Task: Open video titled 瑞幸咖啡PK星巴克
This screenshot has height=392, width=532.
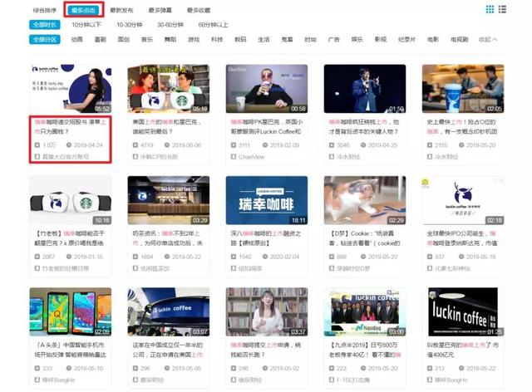Action: pos(266,126)
